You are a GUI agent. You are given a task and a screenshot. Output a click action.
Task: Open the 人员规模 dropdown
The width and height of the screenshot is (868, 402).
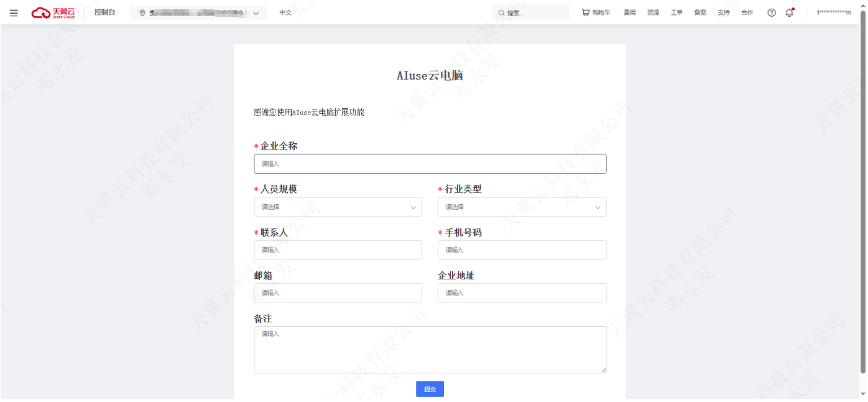click(x=338, y=207)
